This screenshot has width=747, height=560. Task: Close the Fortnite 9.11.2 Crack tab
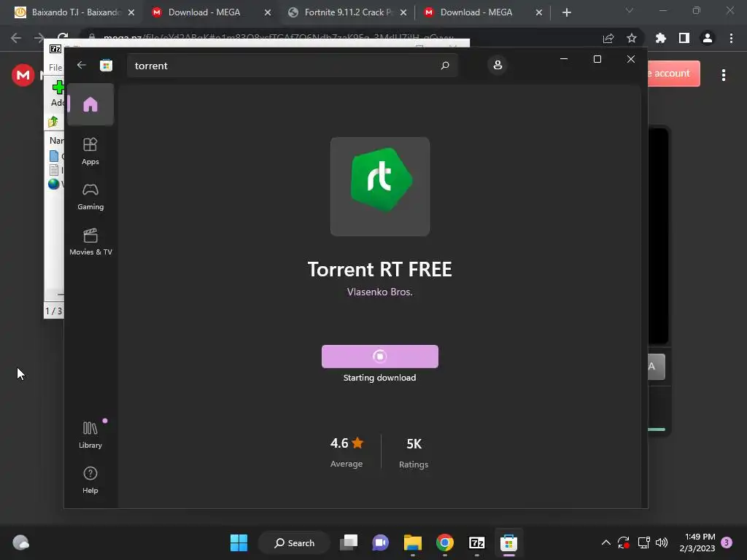(403, 12)
